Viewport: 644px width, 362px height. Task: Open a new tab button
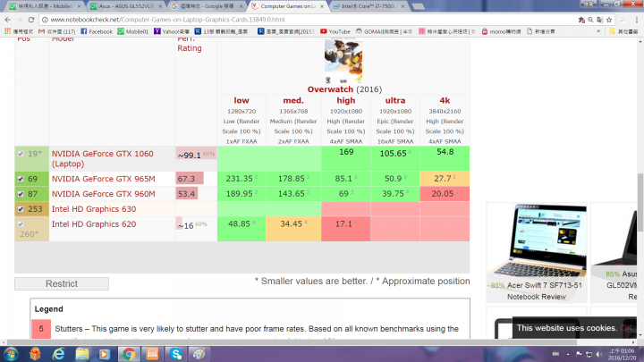pyautogui.click(x=418, y=6)
